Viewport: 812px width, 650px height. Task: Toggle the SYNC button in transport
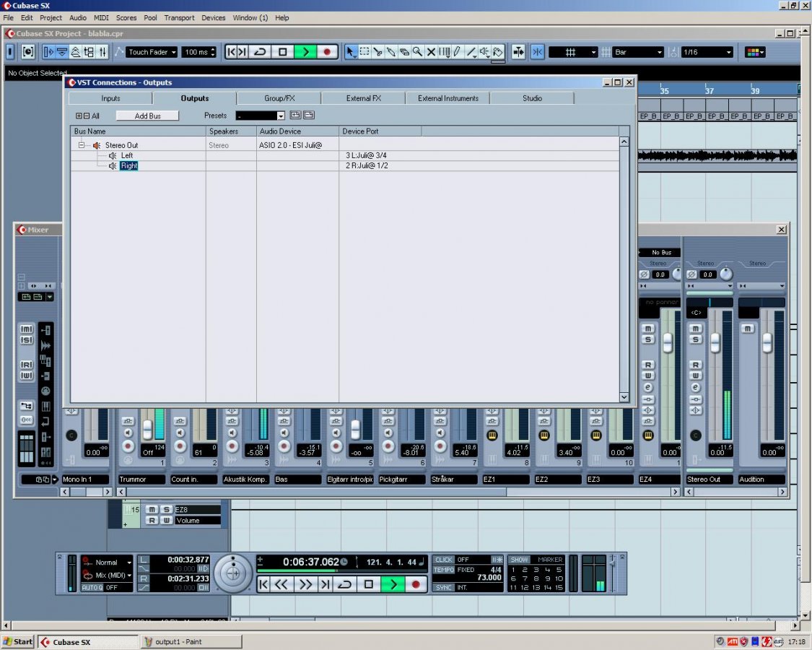click(444, 587)
